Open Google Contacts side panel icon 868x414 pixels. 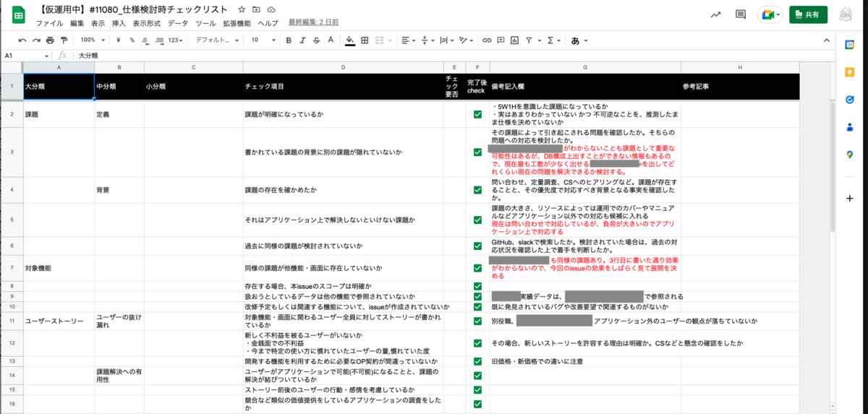pos(850,127)
